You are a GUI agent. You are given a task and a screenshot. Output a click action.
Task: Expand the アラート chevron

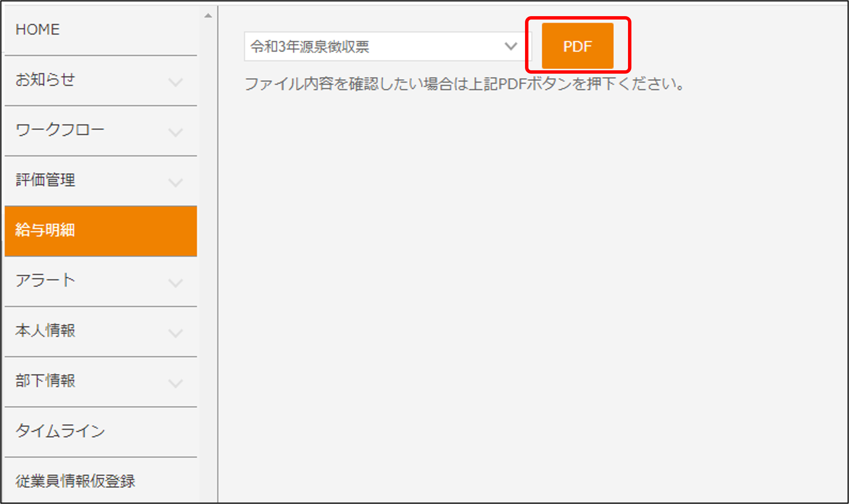176,283
